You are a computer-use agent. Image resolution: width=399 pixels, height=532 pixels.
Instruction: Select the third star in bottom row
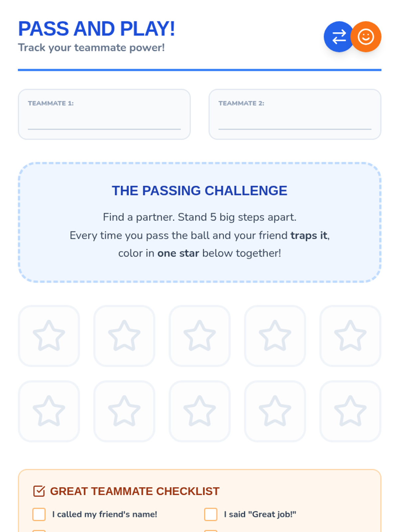[199, 411]
